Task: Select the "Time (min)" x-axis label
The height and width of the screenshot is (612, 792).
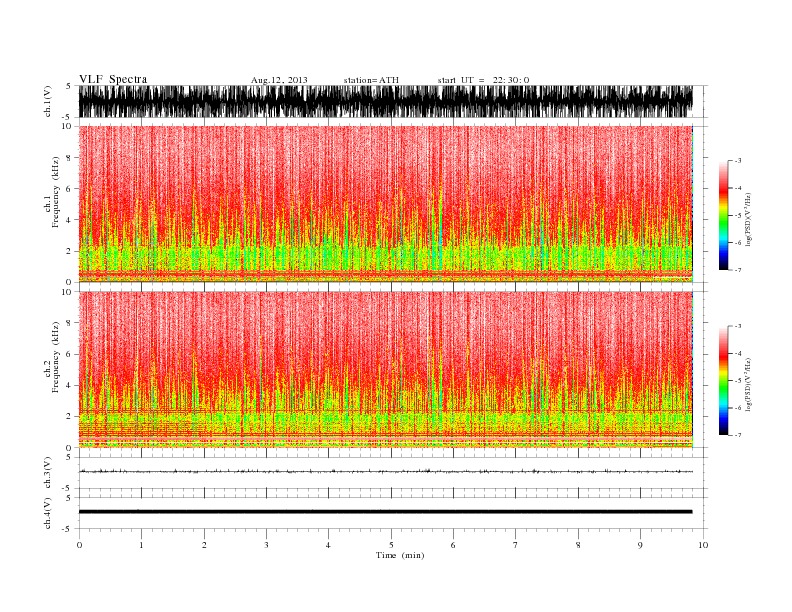Action: pyautogui.click(x=400, y=555)
